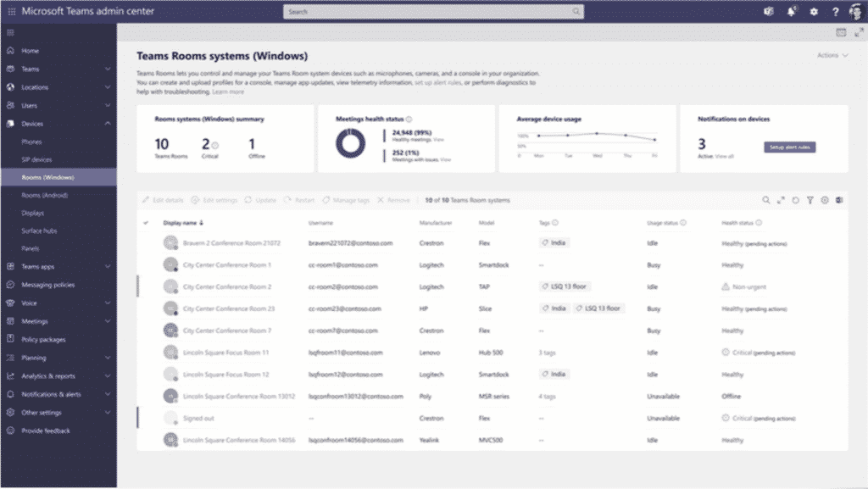Refresh the Teams Rooms device list
Viewport: 868px width, 489px height.
pos(795,201)
